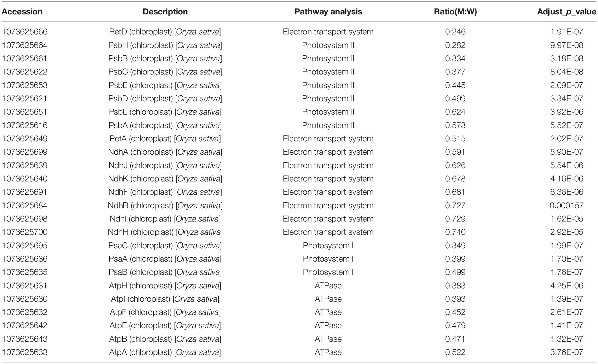Click the Description column header
This screenshot has height=364, width=598.
(165, 12)
